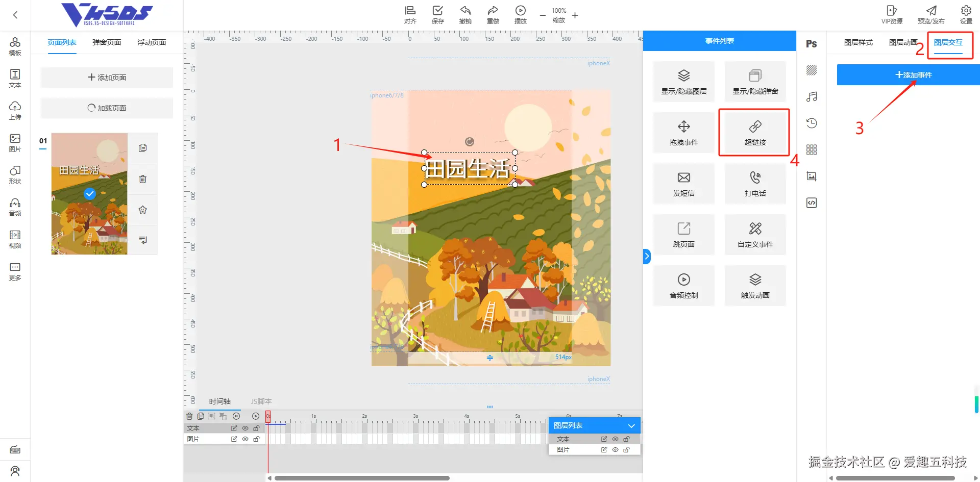The image size is (980, 482).
Task: Open the grid panel icon in right strip
Action: click(812, 149)
